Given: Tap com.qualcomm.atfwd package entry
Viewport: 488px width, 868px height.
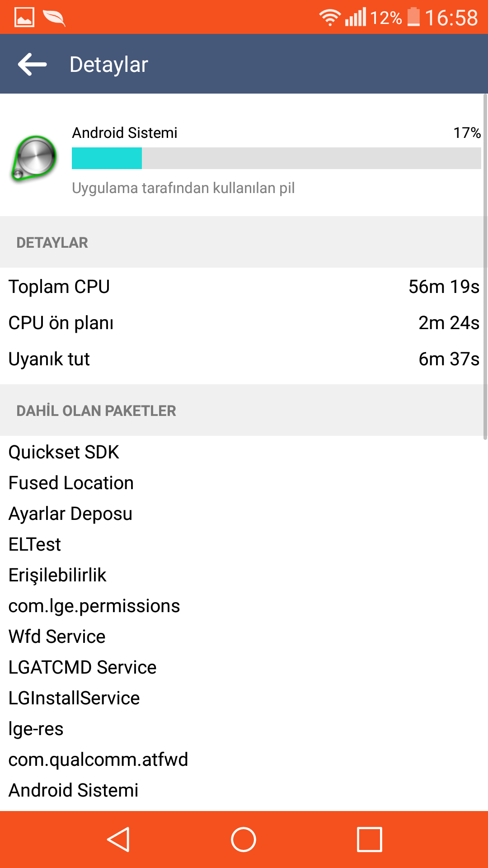Looking at the screenshot, I should 98,760.
